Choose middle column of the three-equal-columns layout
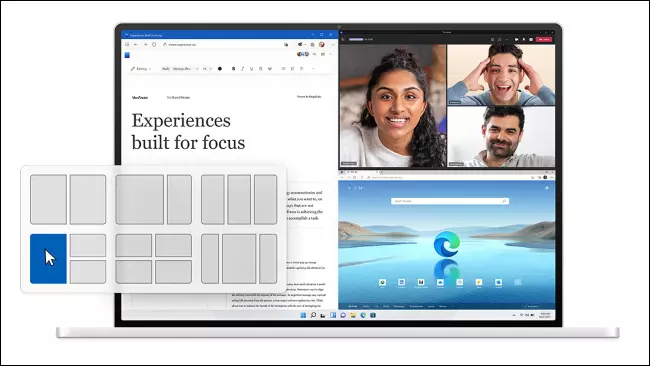Image resolution: width=650 pixels, height=366 pixels. [239, 199]
